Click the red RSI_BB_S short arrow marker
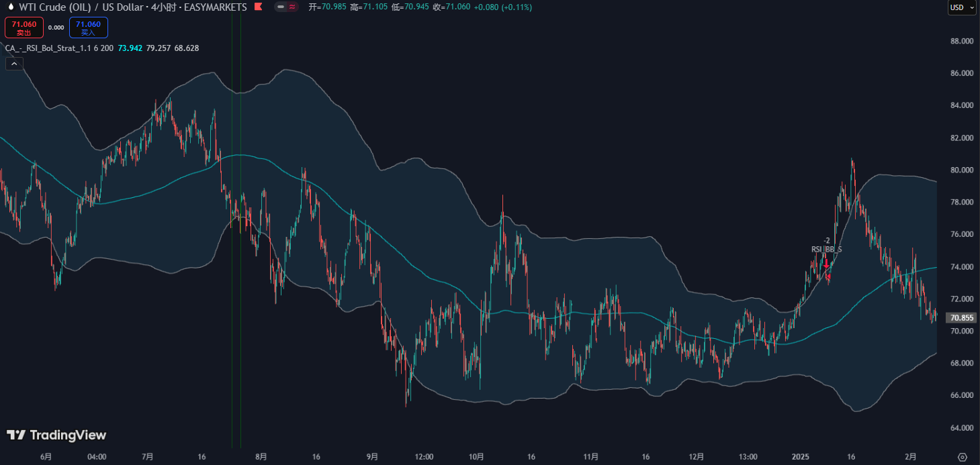Viewport: 980px width, 465px height. tap(827, 264)
